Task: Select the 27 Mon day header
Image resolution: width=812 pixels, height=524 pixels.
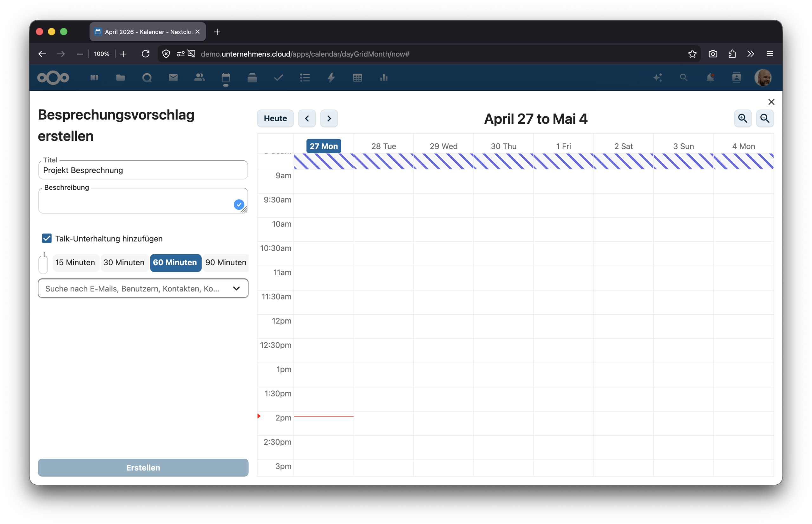Action: click(x=323, y=146)
